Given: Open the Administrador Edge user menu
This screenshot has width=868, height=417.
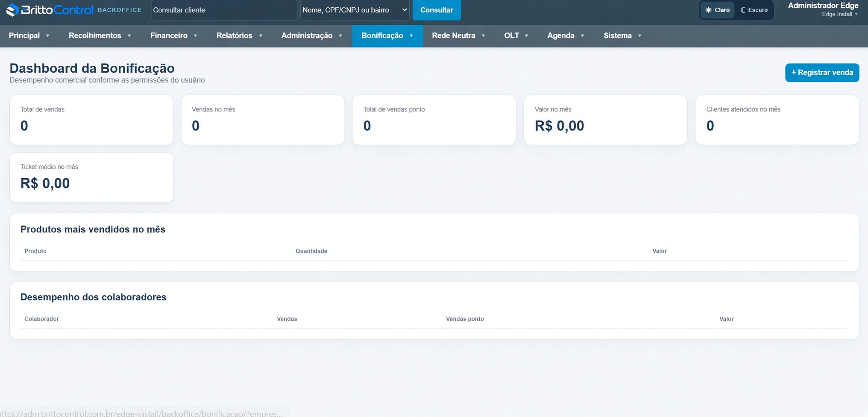Looking at the screenshot, I should point(823,9).
